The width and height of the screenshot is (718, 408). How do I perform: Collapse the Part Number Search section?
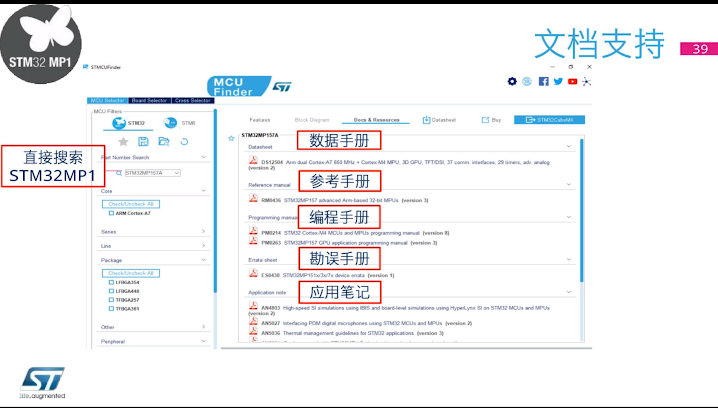click(203, 157)
